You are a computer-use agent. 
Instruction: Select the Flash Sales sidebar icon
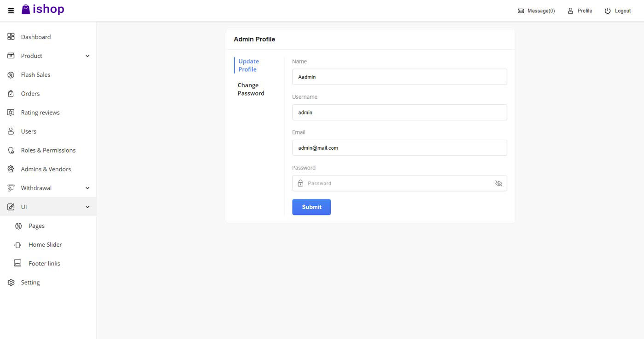(11, 74)
